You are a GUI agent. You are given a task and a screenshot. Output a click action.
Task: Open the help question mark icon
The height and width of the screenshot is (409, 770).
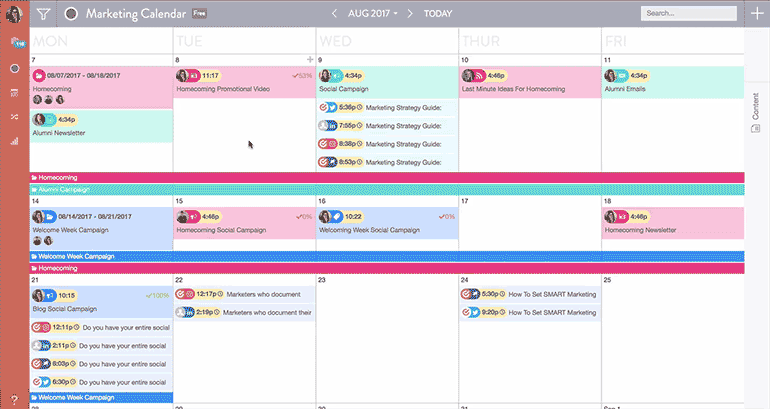click(14, 399)
